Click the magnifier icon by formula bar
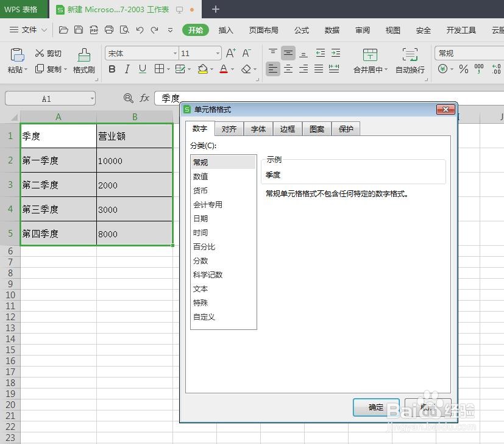 pos(128,98)
